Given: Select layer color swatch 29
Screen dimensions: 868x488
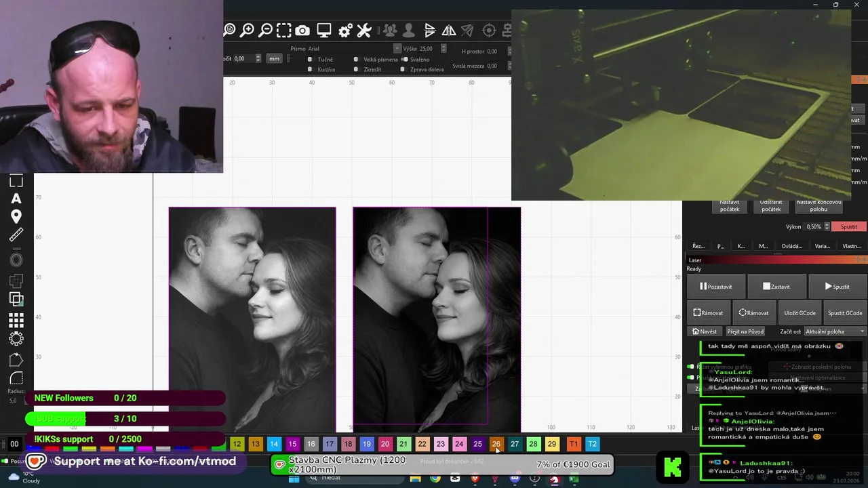Looking at the screenshot, I should click(x=552, y=444).
